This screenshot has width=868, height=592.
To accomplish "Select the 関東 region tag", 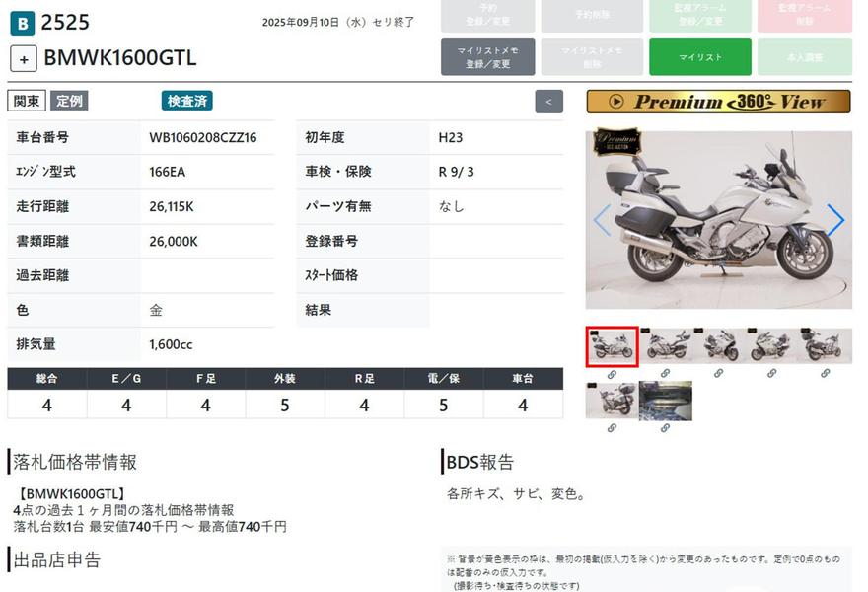I will (26, 101).
